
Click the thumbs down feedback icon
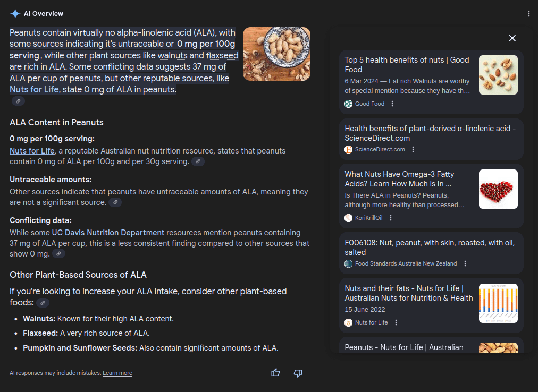pos(298,373)
